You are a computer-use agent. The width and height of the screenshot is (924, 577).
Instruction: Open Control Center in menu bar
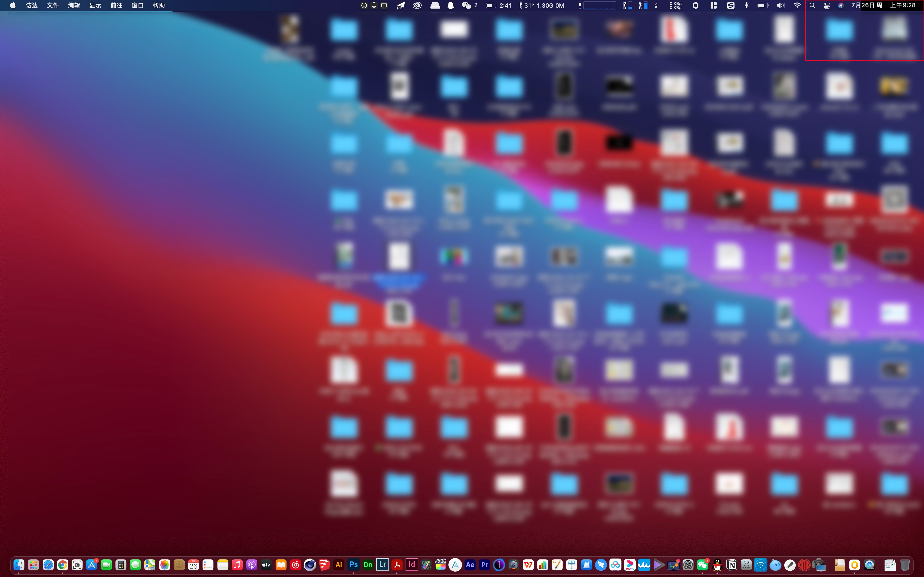pos(827,5)
